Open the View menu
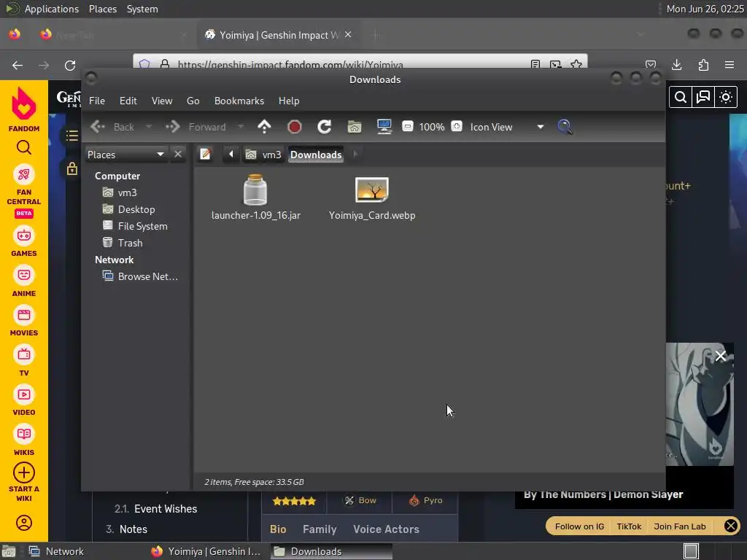 [162, 101]
